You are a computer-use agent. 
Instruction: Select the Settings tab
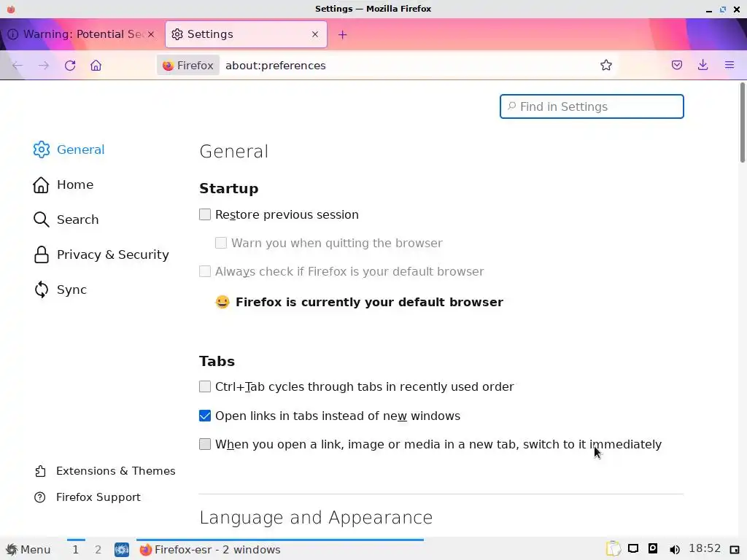tap(246, 34)
